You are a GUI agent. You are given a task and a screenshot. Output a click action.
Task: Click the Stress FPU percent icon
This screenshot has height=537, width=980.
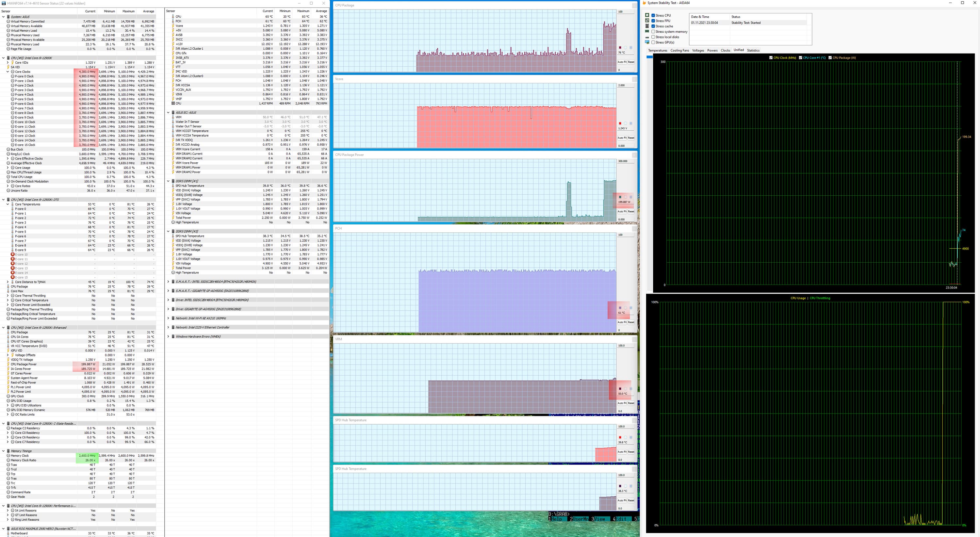pos(647,21)
